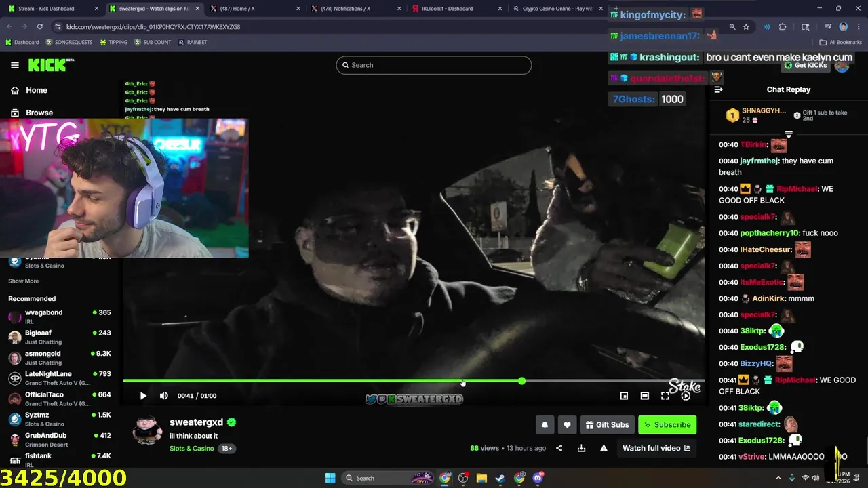Mute the clip volume

163,396
